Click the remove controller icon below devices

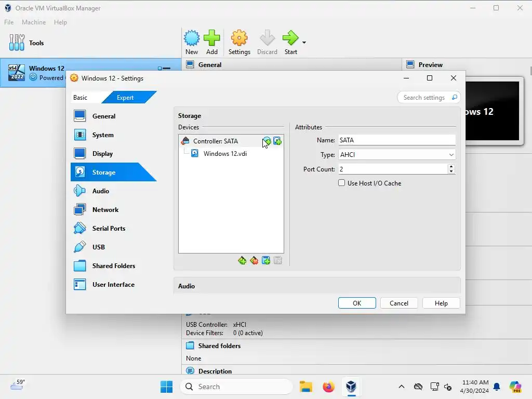[254, 261]
